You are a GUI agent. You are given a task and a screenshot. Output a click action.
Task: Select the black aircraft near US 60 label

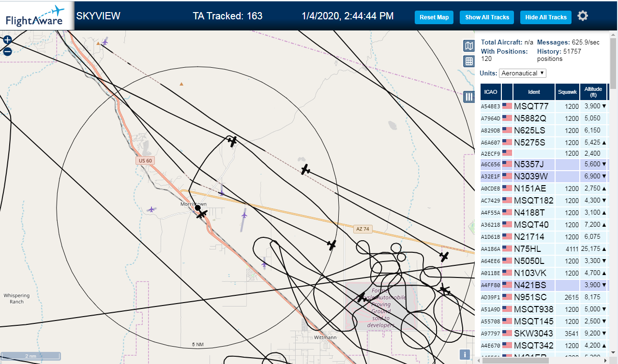point(233,141)
